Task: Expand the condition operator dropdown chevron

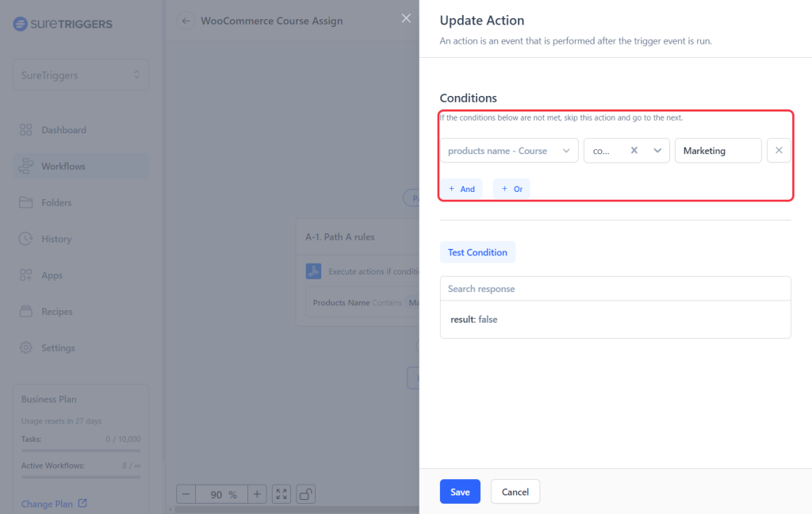Action: [x=657, y=151]
